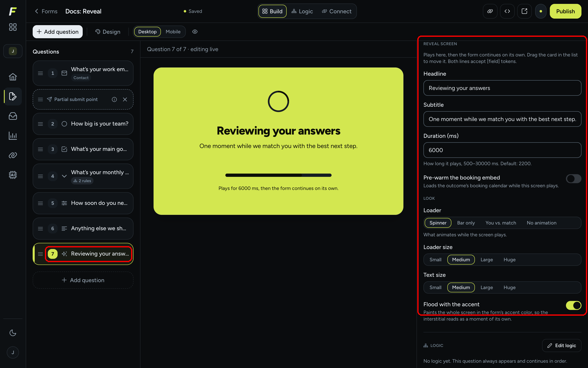The width and height of the screenshot is (588, 368).
Task: Click the preview eye icon
Action: 195,32
